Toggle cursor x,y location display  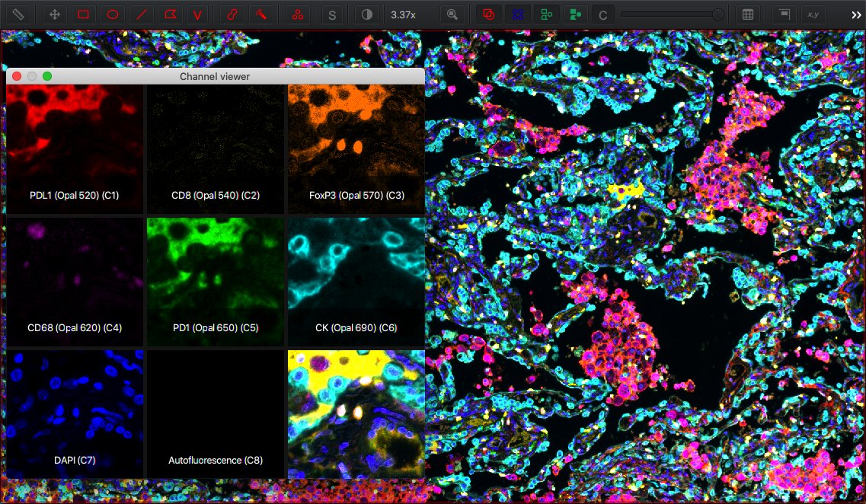(813, 14)
